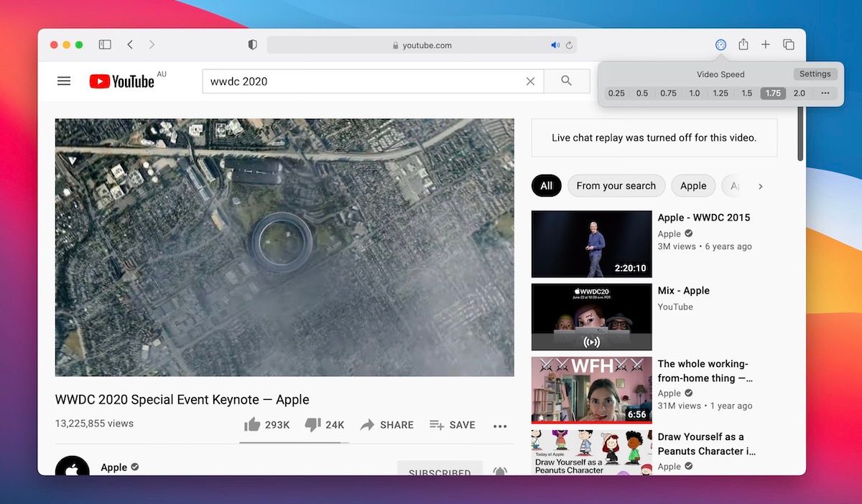The width and height of the screenshot is (862, 504).
Task: Open the YouTube guide hamburger menu
Action: point(64,80)
